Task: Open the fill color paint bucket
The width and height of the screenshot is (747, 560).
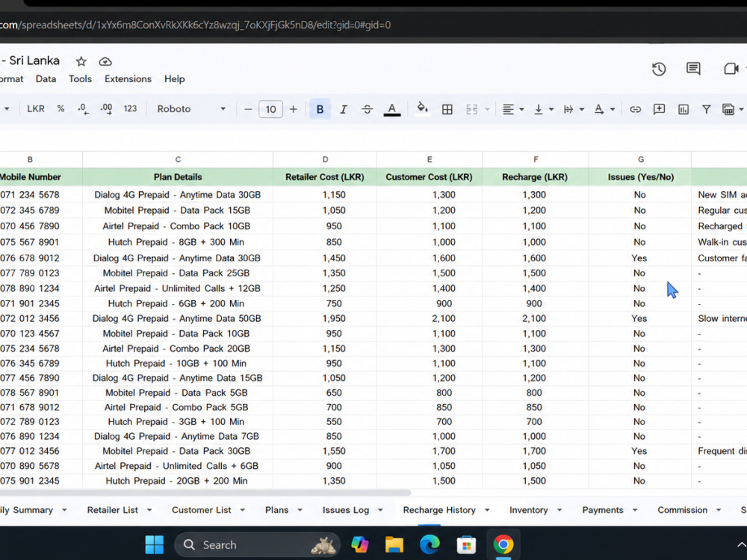Action: (422, 109)
